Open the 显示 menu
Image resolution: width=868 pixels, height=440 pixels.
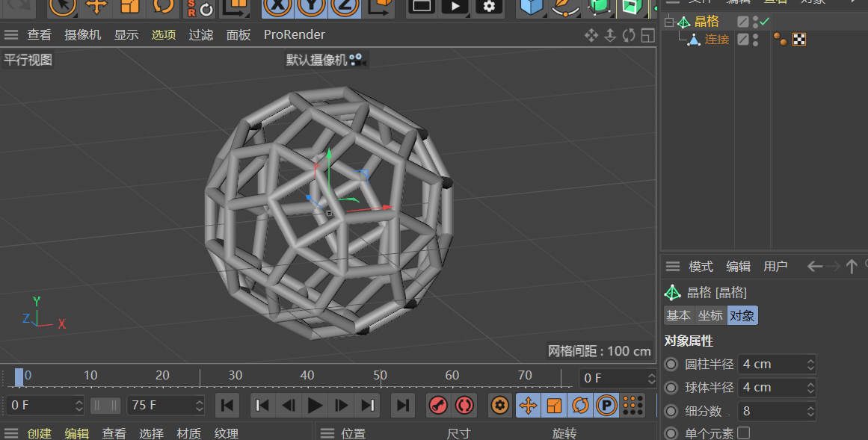(126, 35)
